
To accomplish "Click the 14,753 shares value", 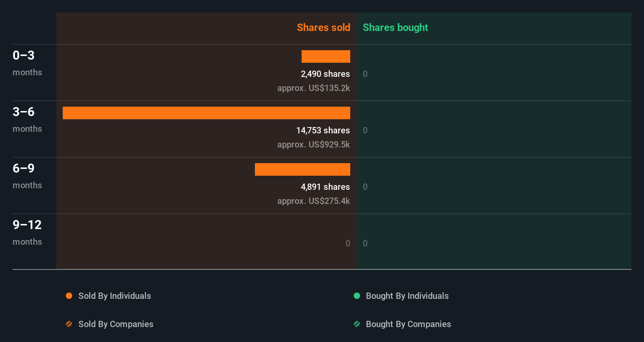I will [x=323, y=130].
